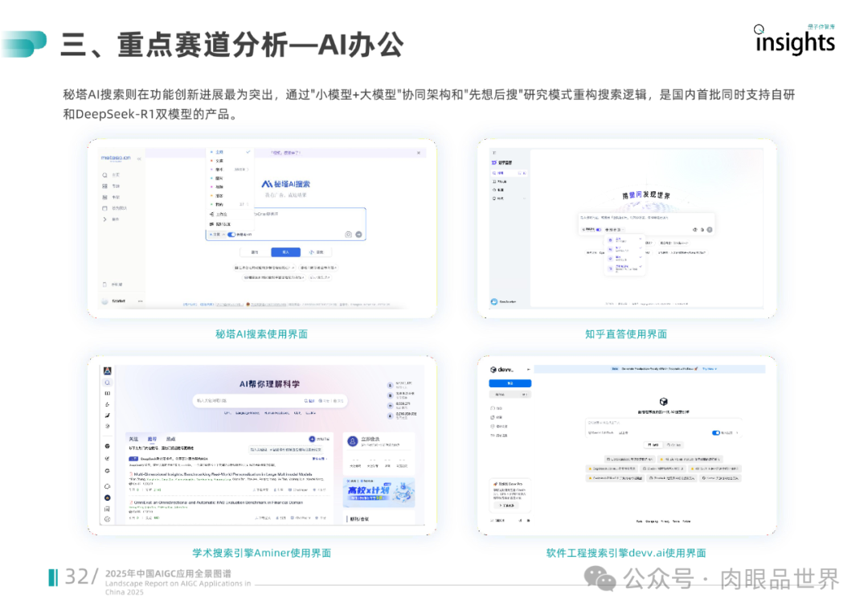Select the right mode tab with branch icon under metaso search

point(316,252)
